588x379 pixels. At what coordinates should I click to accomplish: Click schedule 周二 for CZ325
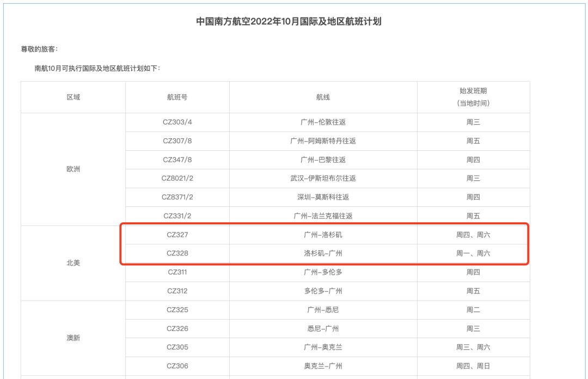pyautogui.click(x=473, y=310)
